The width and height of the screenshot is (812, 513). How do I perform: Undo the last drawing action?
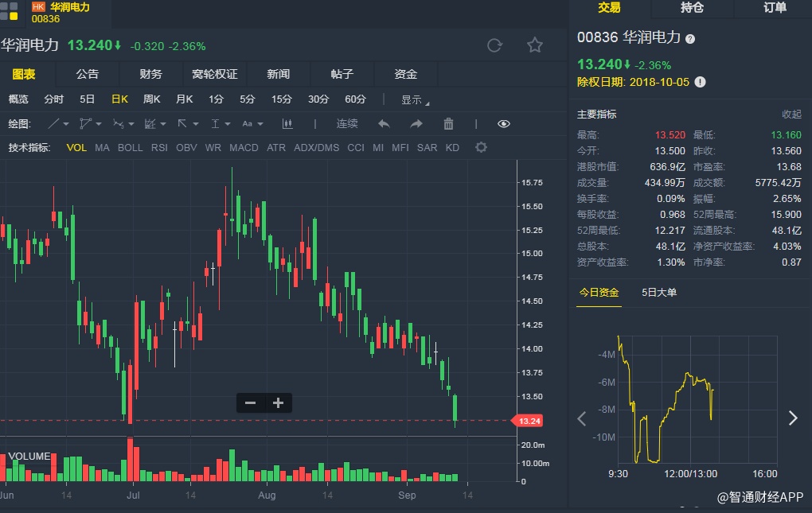[x=384, y=124]
